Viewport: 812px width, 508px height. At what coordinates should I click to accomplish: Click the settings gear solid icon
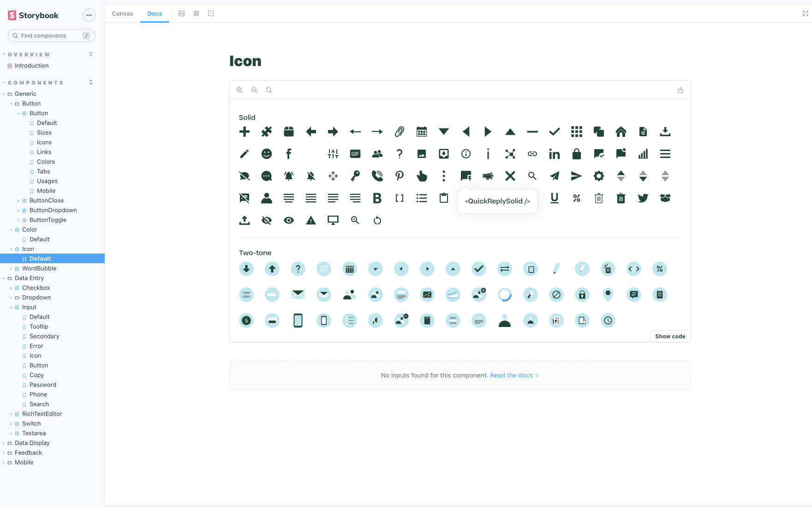(598, 176)
